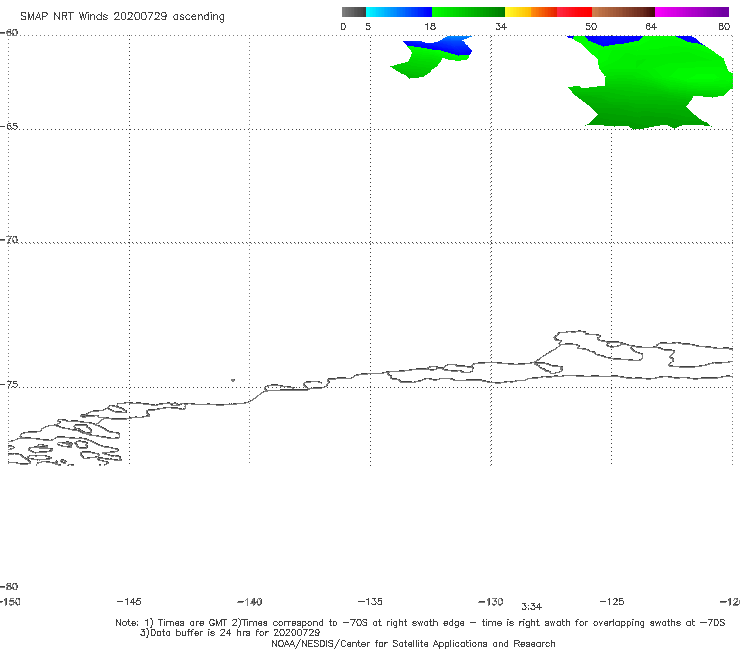Click the "-135" longitude label
Screen dimensions: 740x650
[x=370, y=601]
